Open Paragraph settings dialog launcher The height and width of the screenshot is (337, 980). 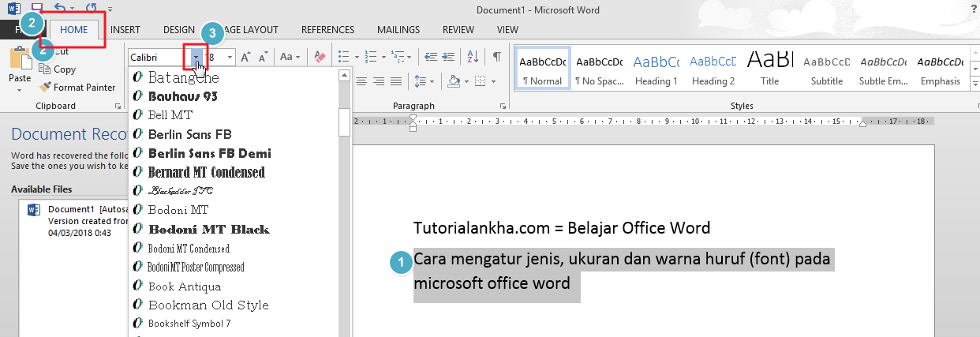(x=503, y=106)
